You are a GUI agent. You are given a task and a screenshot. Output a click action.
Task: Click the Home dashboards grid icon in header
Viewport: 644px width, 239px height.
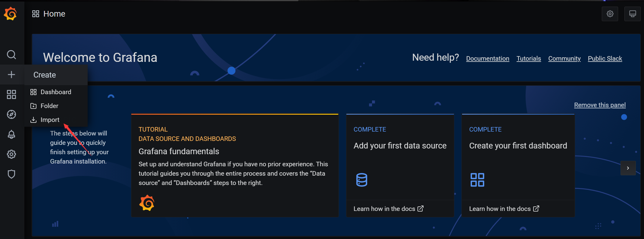[x=36, y=14]
